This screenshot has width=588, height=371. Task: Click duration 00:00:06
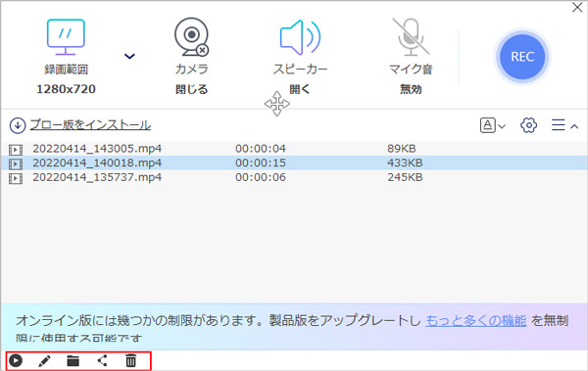261,177
